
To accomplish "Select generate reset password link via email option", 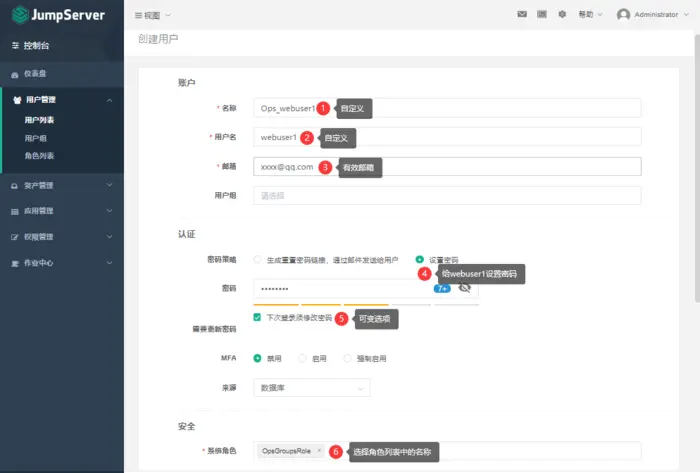I will 258,259.
